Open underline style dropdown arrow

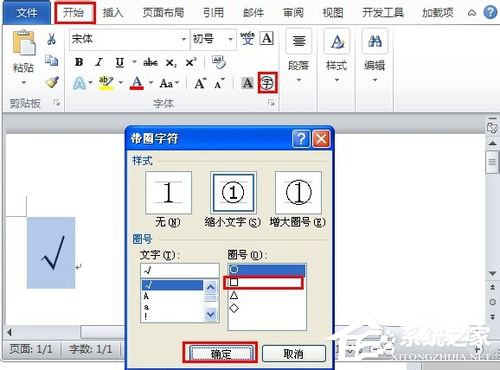point(134,62)
